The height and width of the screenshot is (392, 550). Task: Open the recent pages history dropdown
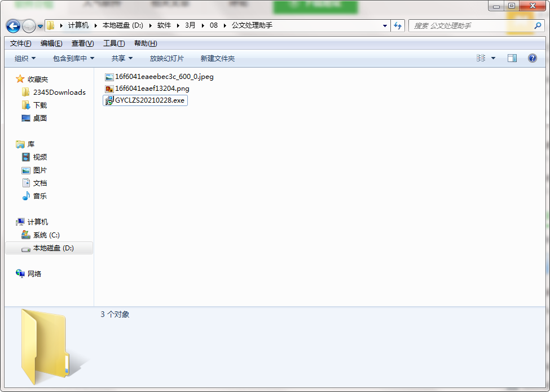point(41,26)
